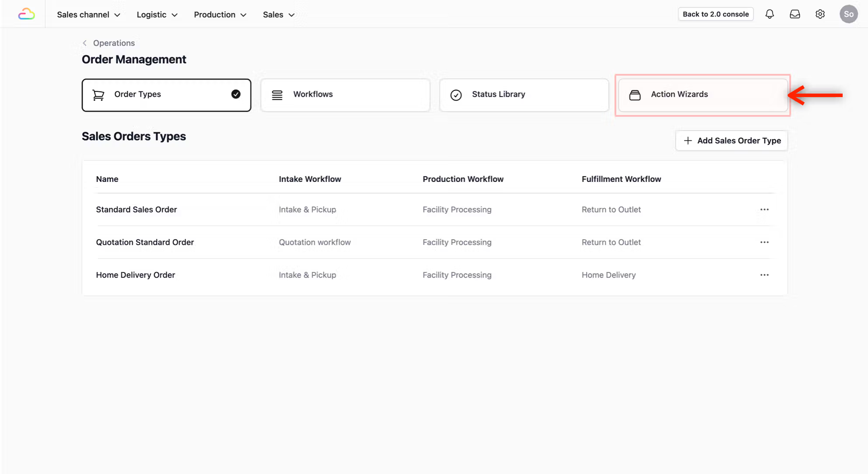Click Back to 2.0 console button

[715, 14]
